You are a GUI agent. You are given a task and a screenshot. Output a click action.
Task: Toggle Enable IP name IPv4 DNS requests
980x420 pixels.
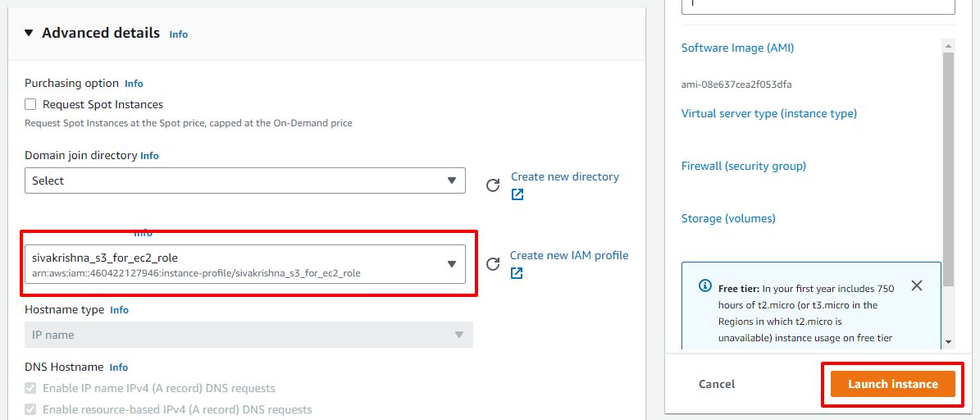(x=31, y=388)
